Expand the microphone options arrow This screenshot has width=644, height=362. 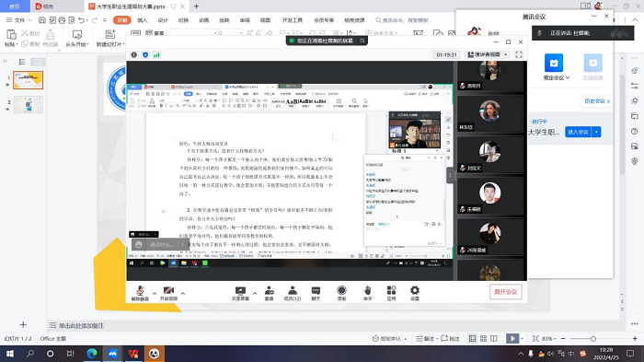(x=155, y=293)
